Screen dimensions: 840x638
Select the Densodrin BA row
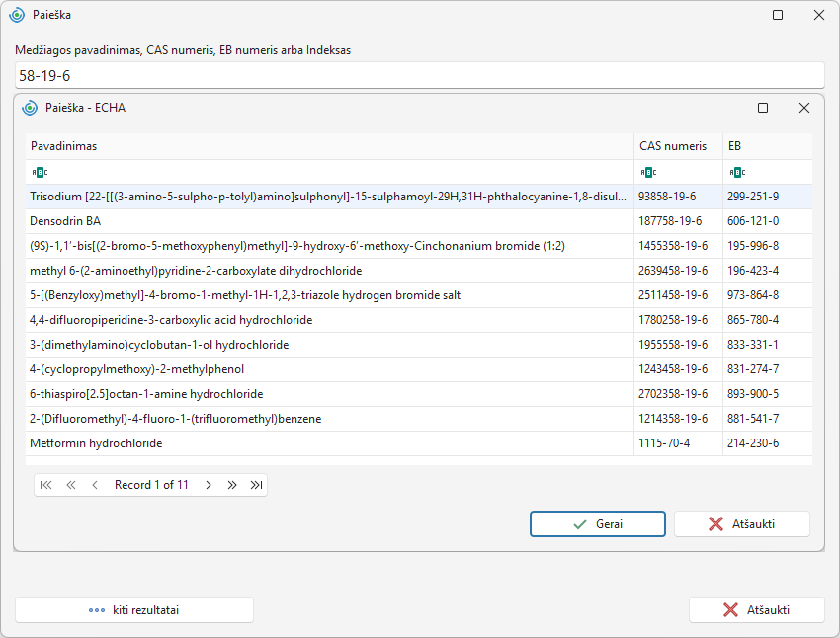(x=419, y=221)
